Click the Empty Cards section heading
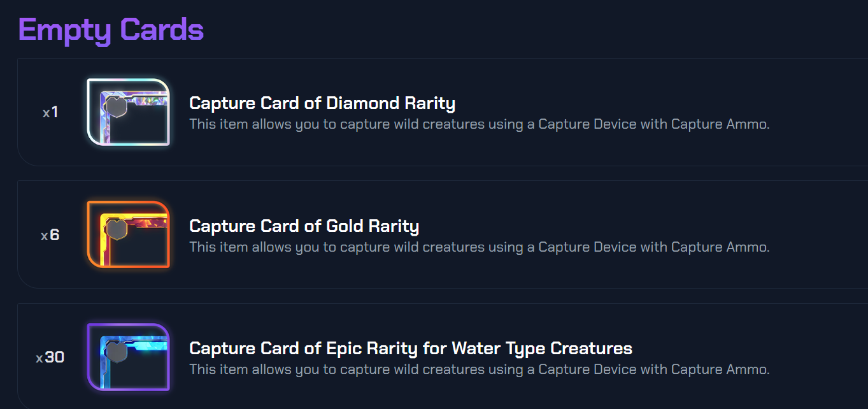This screenshot has width=868, height=409. (111, 29)
